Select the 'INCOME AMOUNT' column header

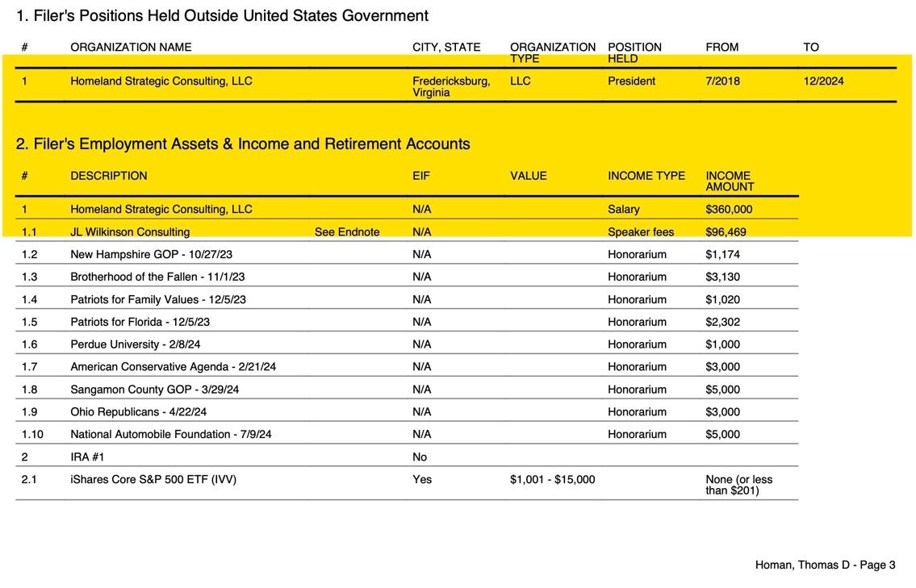click(730, 181)
